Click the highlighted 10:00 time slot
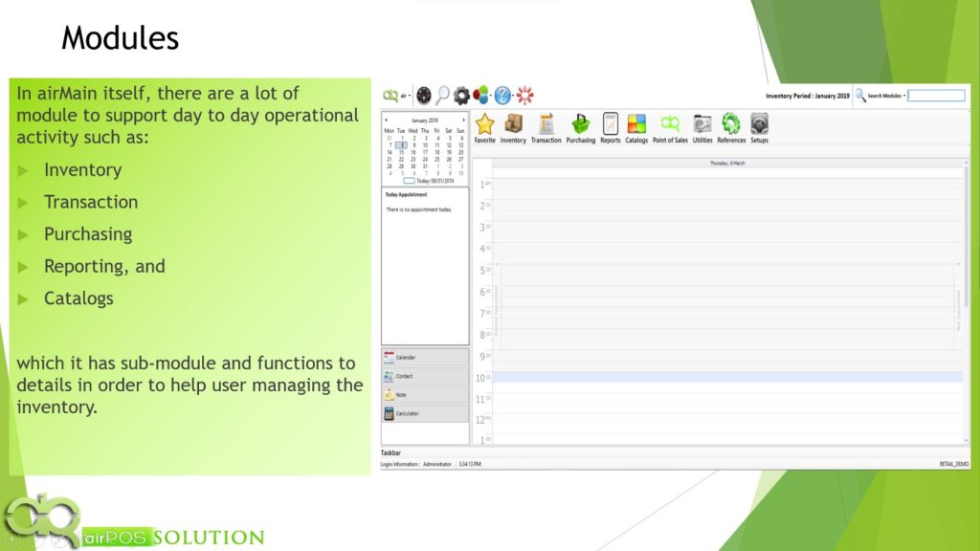This screenshot has height=551, width=980. [x=728, y=377]
